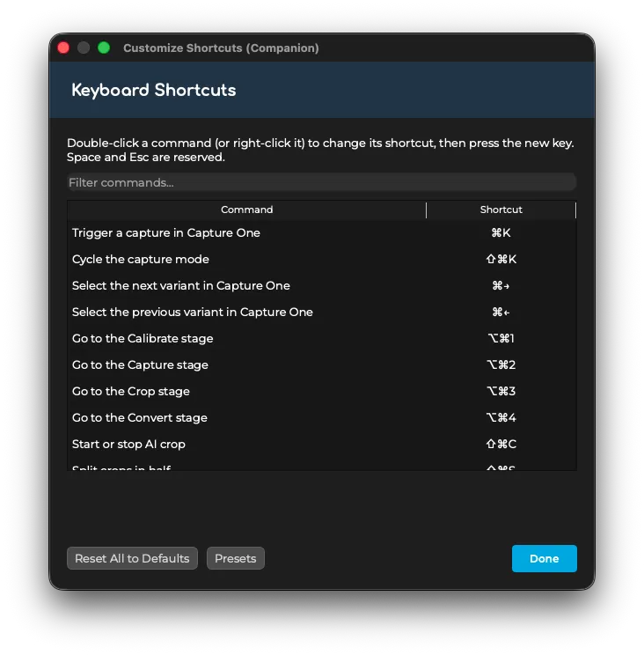Click the Done button
Image resolution: width=644 pixels, height=655 pixels.
[x=544, y=558]
